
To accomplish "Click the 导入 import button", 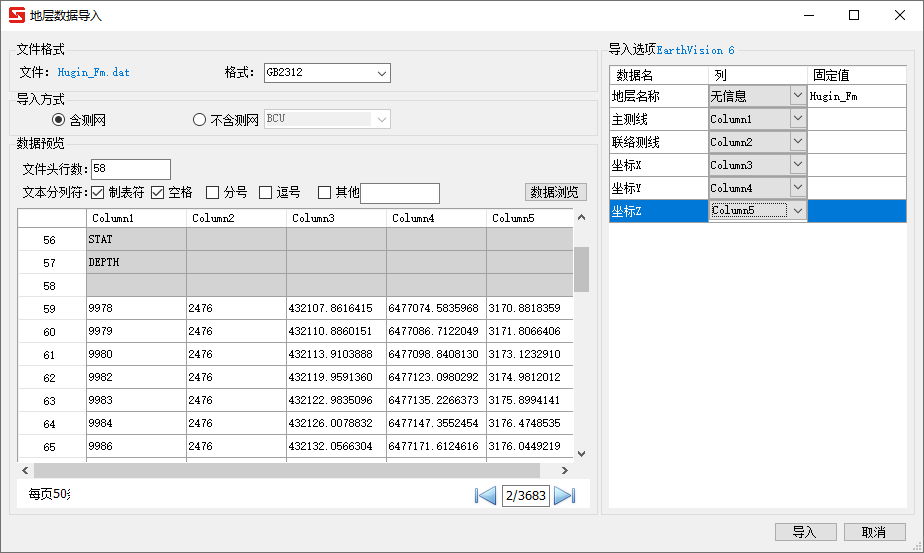I will [x=805, y=532].
